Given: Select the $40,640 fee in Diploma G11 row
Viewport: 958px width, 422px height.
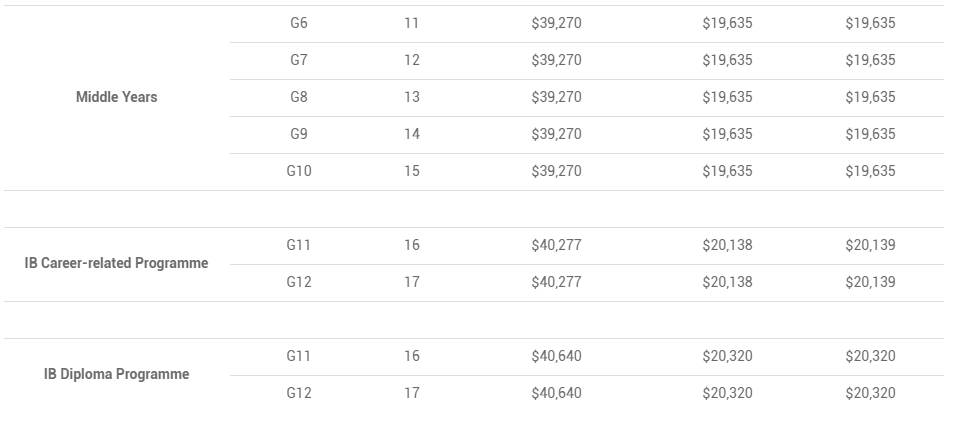Looking at the screenshot, I should click(556, 356).
